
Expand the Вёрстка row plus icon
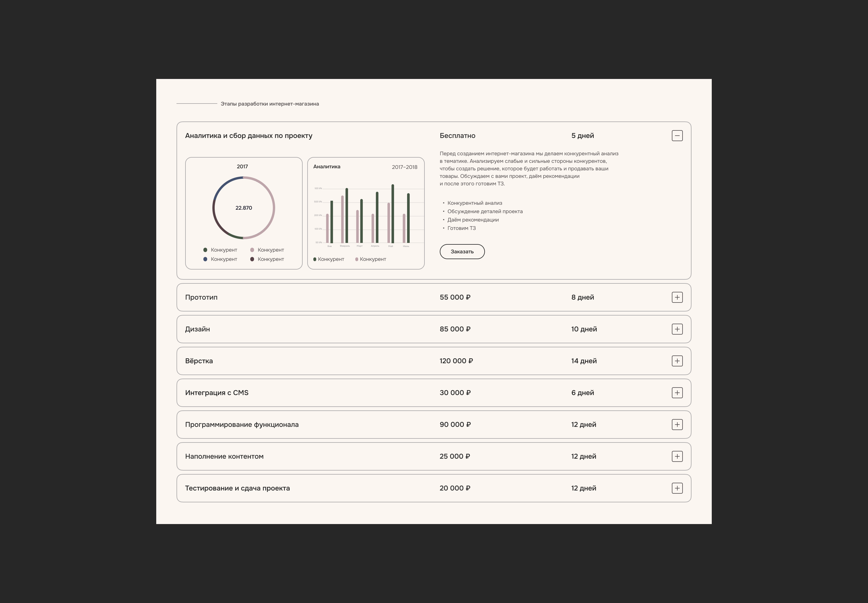[677, 361]
